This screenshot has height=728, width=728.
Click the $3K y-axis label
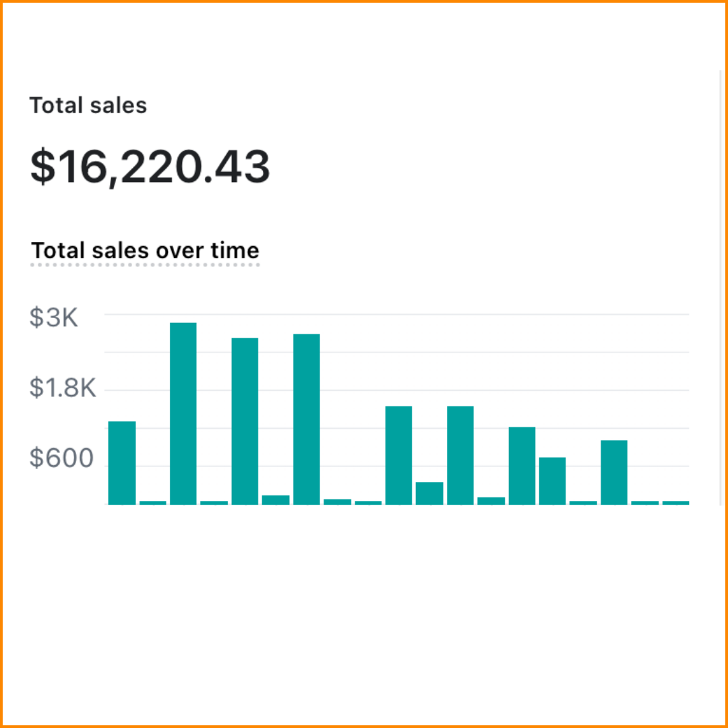54,317
